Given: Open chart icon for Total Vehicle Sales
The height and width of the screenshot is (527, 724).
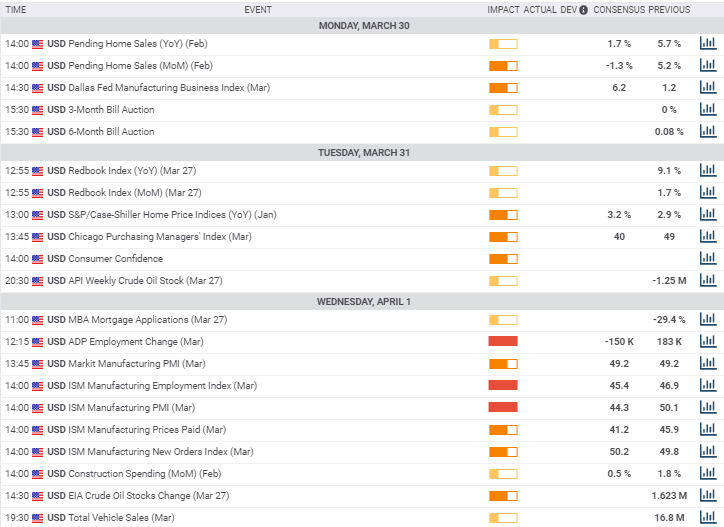Looking at the screenshot, I should [708, 518].
